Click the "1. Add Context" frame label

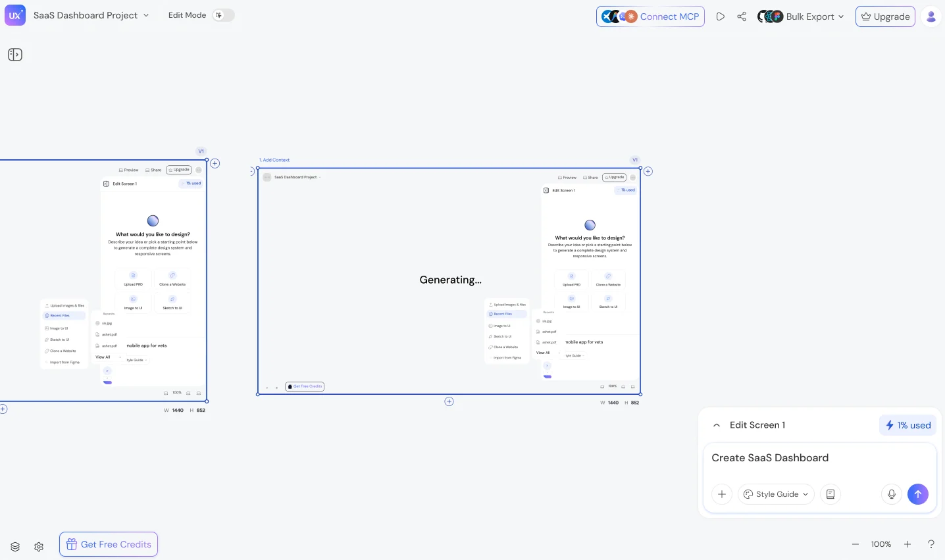[274, 160]
